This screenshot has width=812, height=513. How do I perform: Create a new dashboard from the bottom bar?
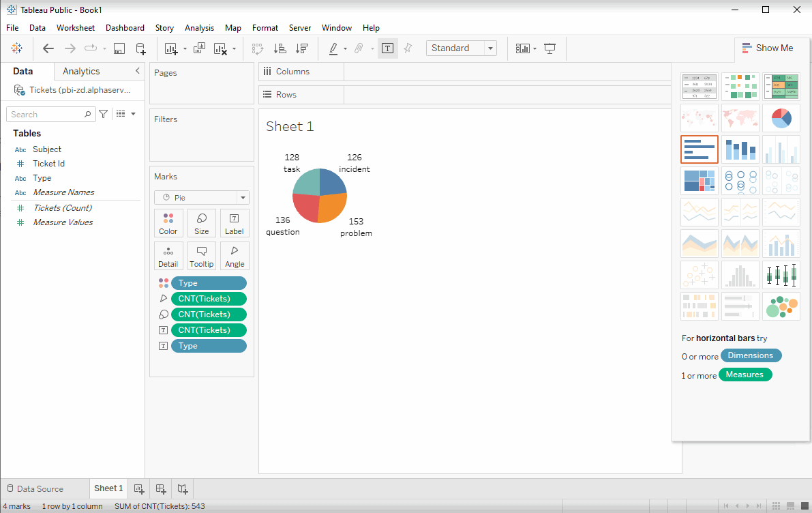160,489
